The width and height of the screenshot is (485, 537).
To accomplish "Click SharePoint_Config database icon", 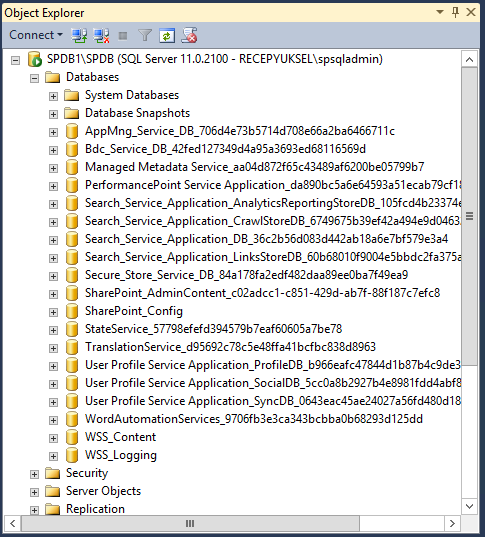I will tap(72, 311).
